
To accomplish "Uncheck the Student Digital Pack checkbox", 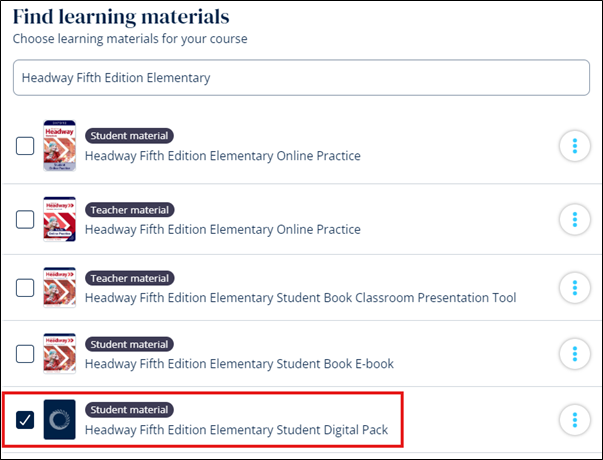I will tap(25, 420).
